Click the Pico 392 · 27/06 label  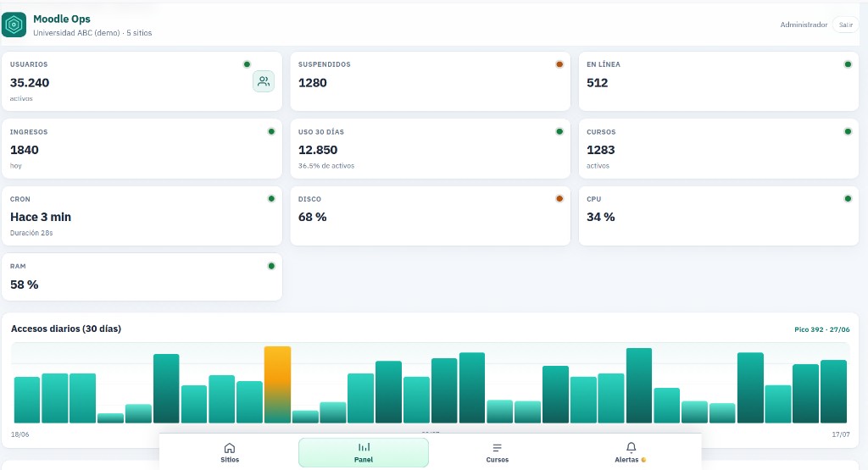(x=821, y=329)
